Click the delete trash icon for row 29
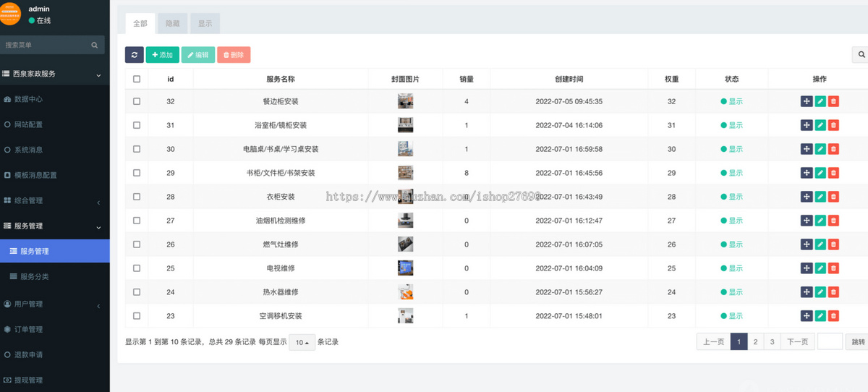Image resolution: width=868 pixels, height=392 pixels. [833, 173]
